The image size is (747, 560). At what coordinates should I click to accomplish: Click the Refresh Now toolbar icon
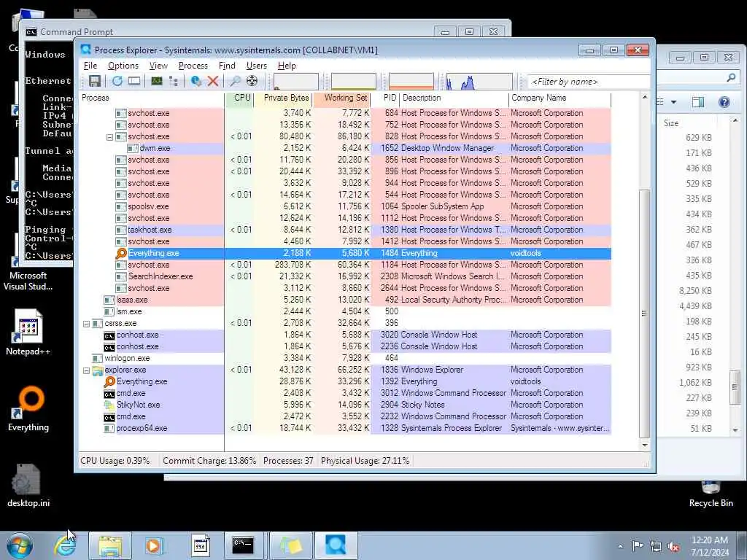click(x=117, y=81)
